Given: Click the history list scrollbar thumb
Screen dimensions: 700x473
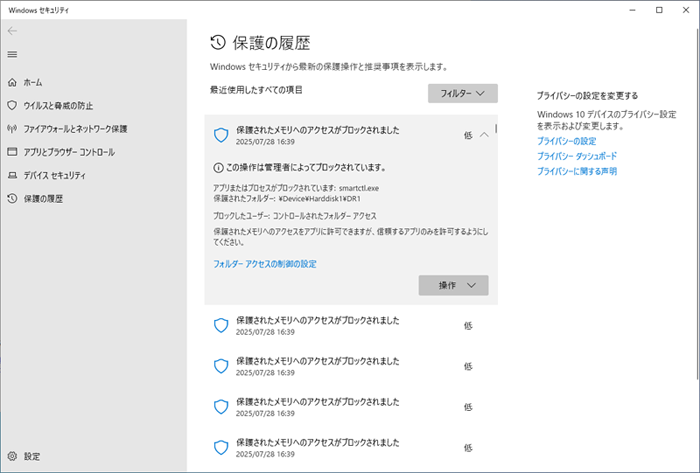Looking at the screenshot, I should coord(496,128).
